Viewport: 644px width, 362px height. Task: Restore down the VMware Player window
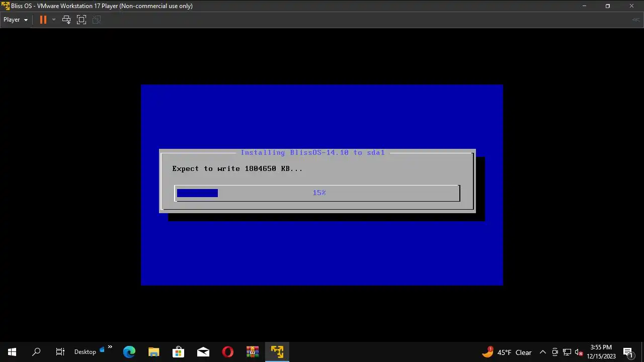(x=607, y=6)
